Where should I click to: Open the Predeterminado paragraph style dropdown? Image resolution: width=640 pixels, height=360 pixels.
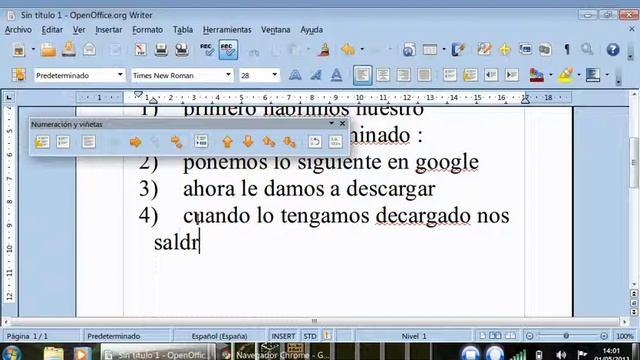(120, 75)
